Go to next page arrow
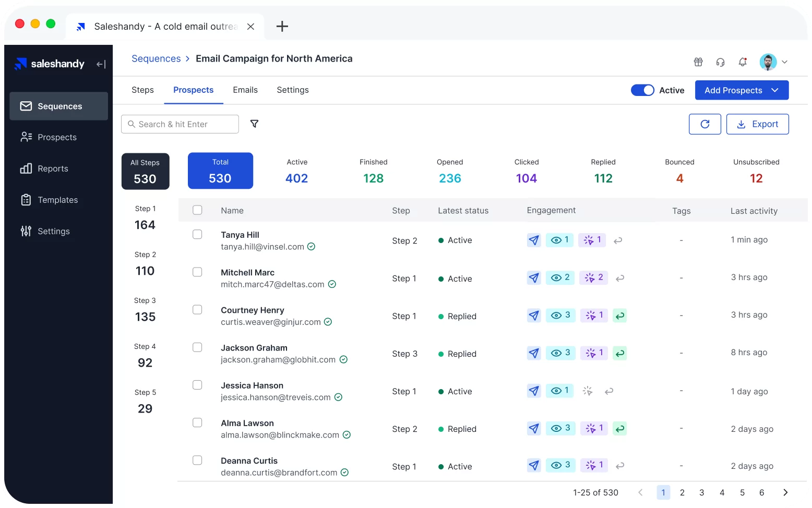 coord(785,492)
